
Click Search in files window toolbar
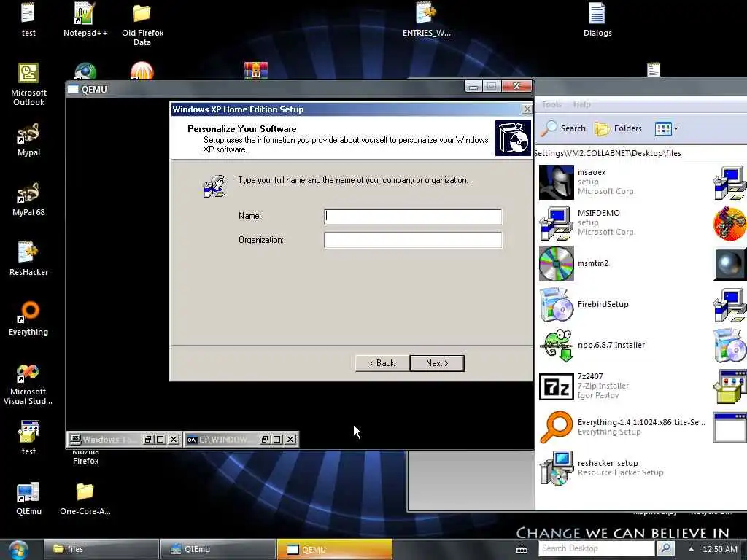564,128
